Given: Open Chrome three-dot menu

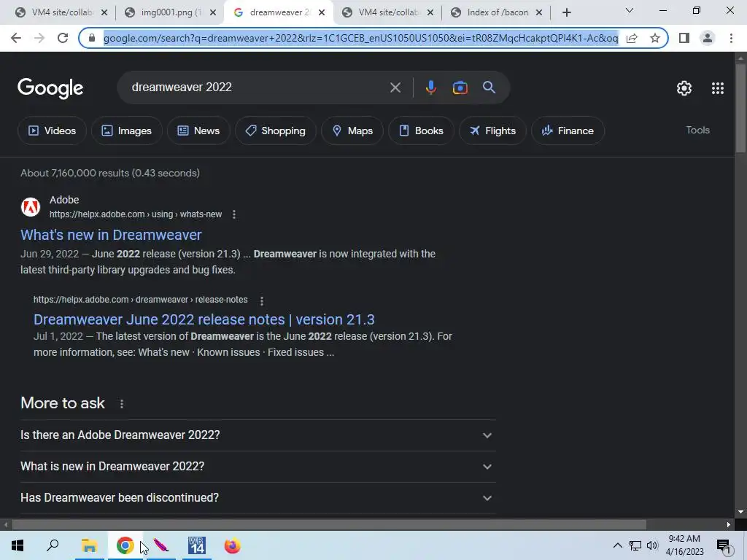Looking at the screenshot, I should 731,38.
